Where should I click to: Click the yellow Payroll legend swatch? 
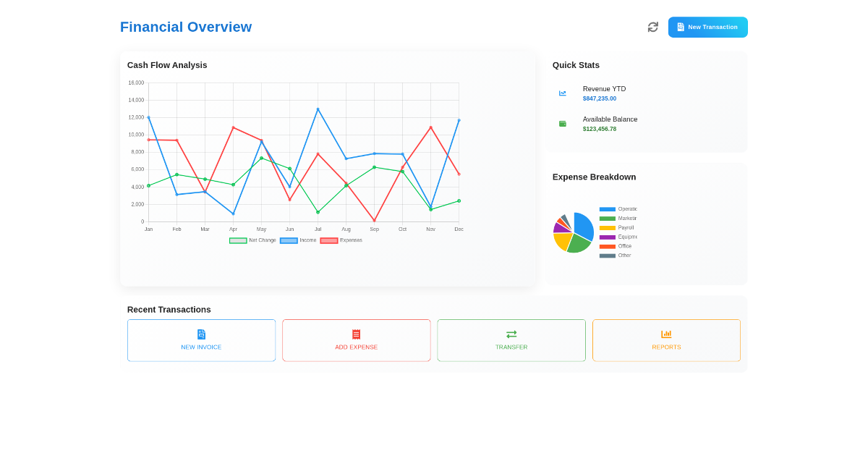[x=608, y=228]
